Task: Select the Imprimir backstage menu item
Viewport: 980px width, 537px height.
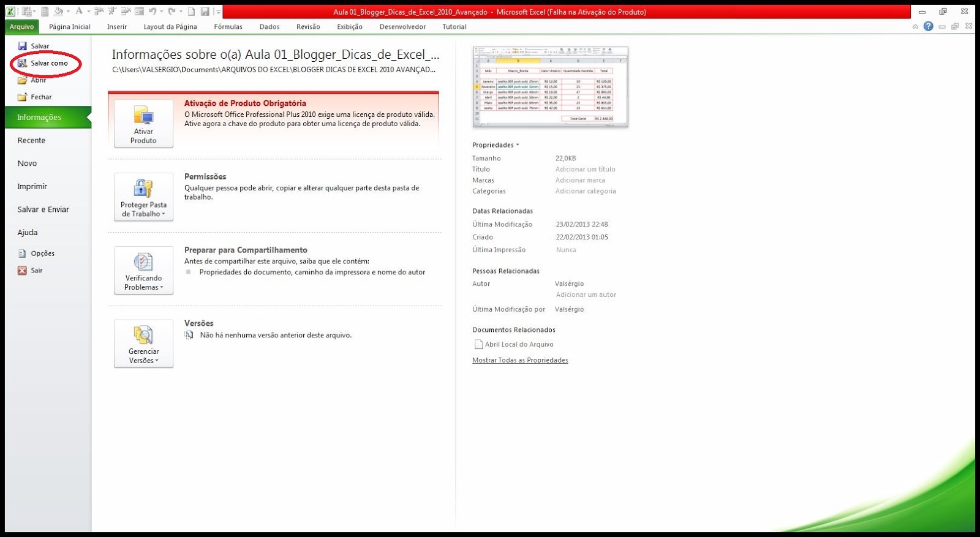Action: point(32,186)
